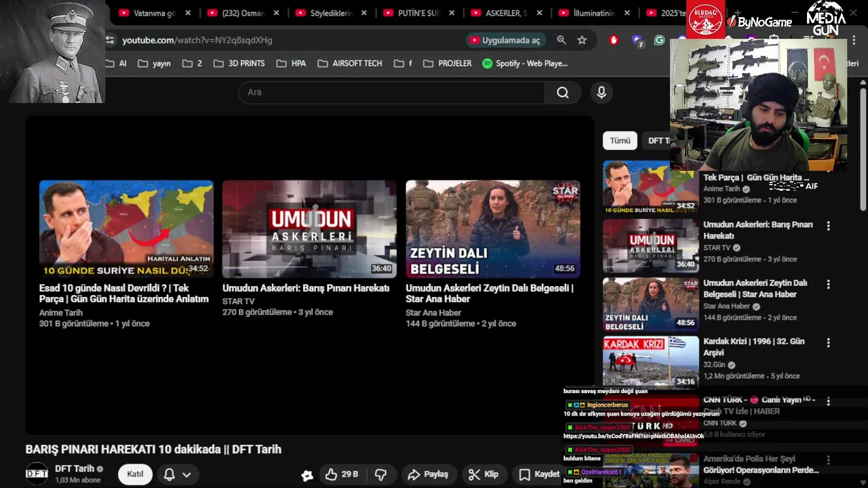The width and height of the screenshot is (868, 488).
Task: Open the bookmark folder named f
Action: [402, 63]
